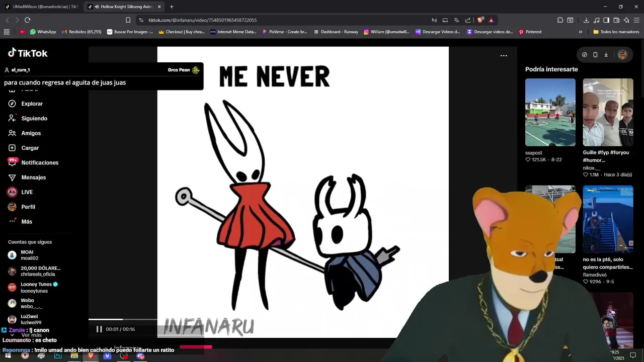Open the Windows Start button
The height and width of the screenshot is (362, 644).
point(8,355)
